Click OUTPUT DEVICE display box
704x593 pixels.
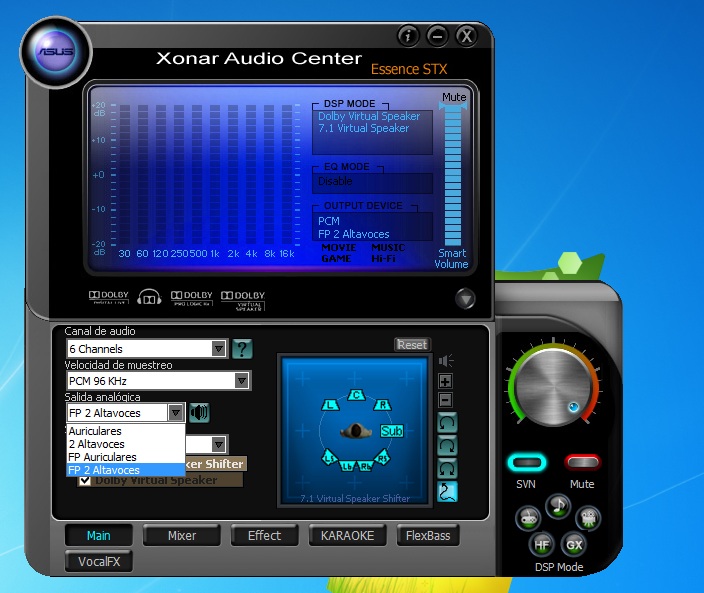click(x=372, y=227)
